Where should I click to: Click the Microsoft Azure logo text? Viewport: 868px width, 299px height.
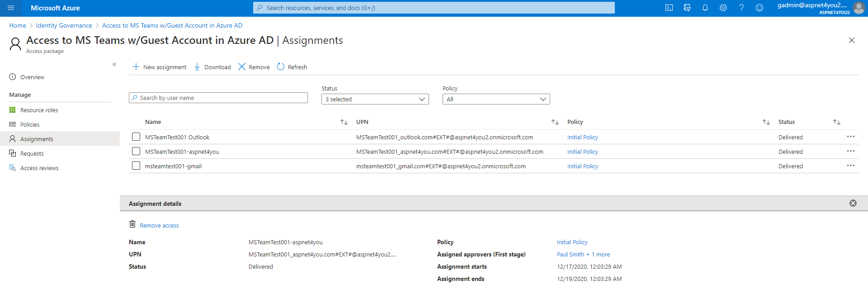[55, 8]
